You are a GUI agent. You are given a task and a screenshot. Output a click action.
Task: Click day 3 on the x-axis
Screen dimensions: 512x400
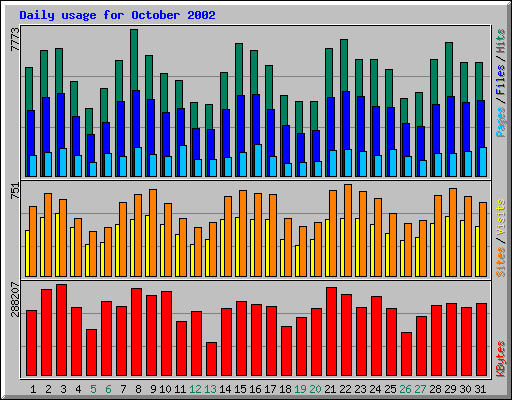[x=63, y=389]
